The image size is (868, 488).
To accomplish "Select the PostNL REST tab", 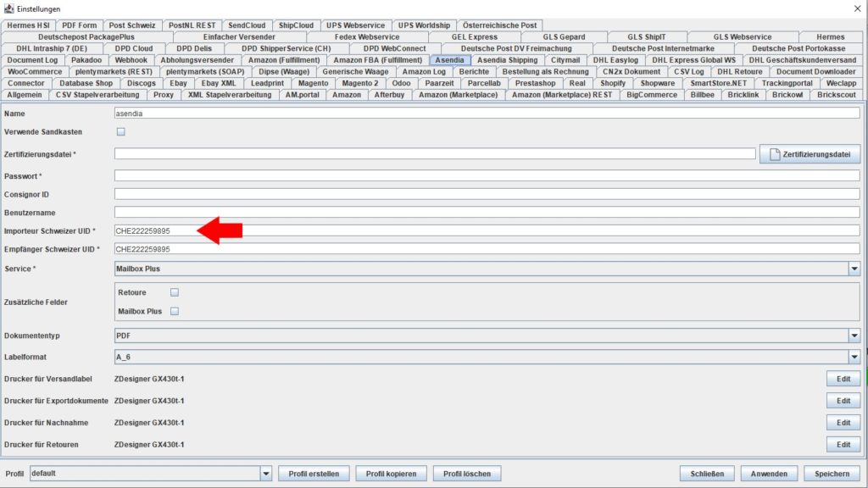I will point(192,25).
